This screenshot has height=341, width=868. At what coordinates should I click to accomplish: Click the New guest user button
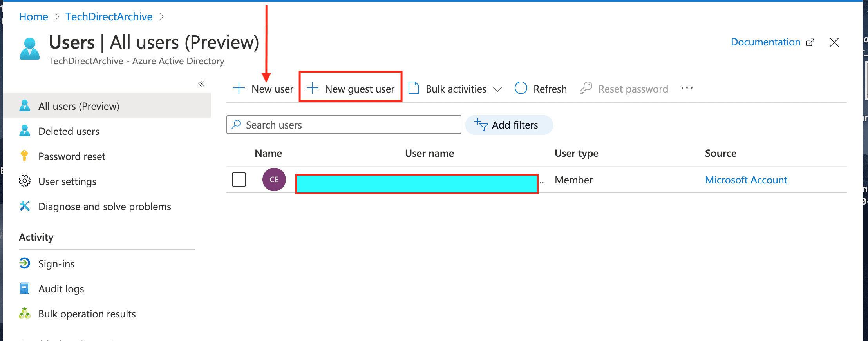(351, 89)
